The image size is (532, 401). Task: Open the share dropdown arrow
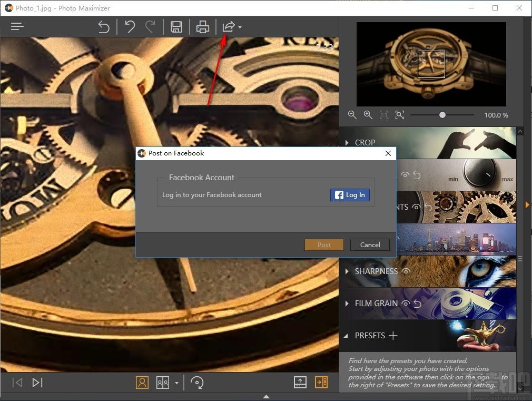[x=240, y=27]
